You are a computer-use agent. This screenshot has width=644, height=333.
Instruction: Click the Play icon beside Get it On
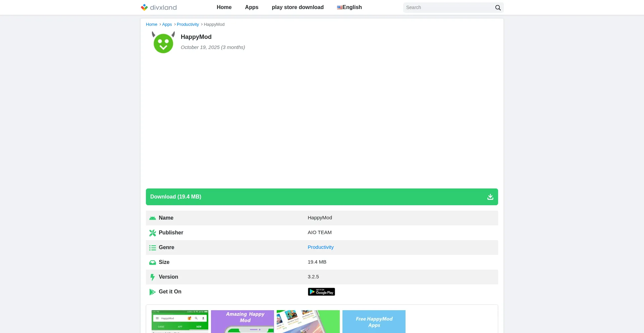[x=153, y=292]
